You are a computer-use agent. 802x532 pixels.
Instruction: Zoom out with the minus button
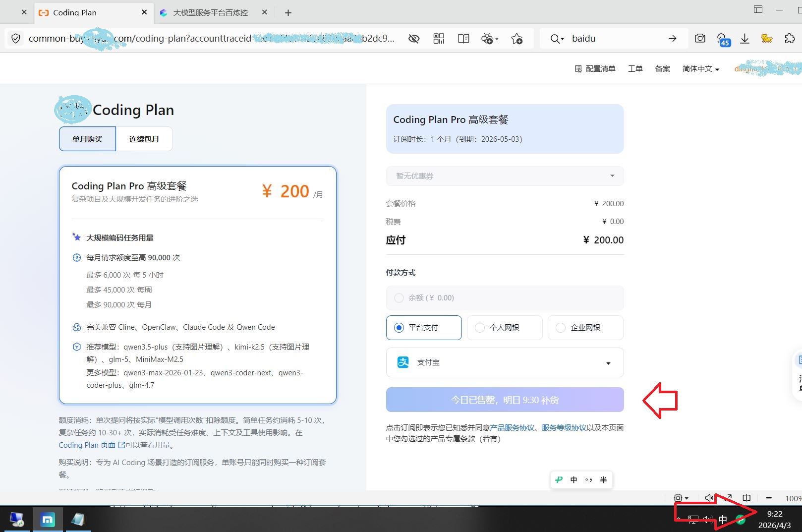(769, 498)
